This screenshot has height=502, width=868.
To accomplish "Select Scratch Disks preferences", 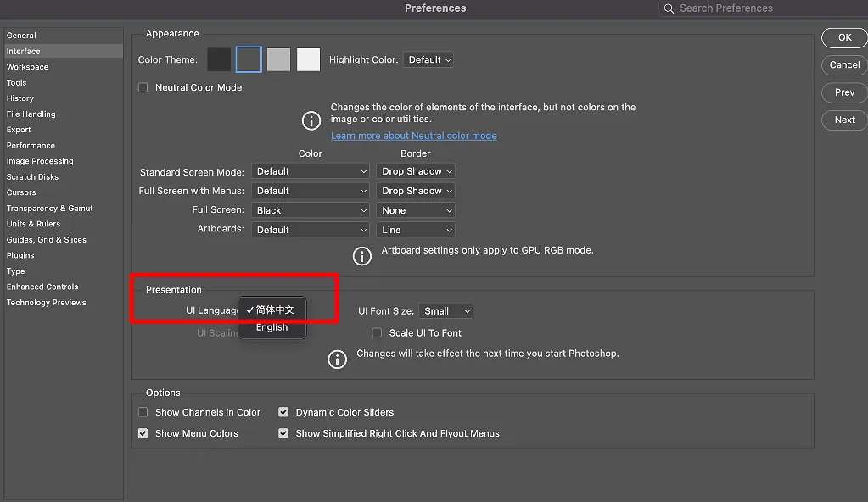I will point(64,177).
